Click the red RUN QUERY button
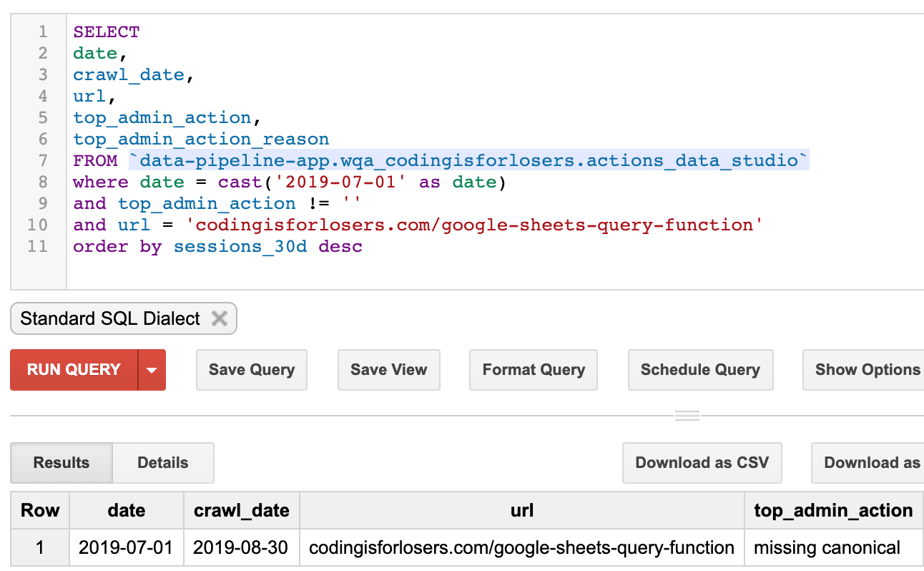Screen dimensions: 924x571 tap(74, 370)
